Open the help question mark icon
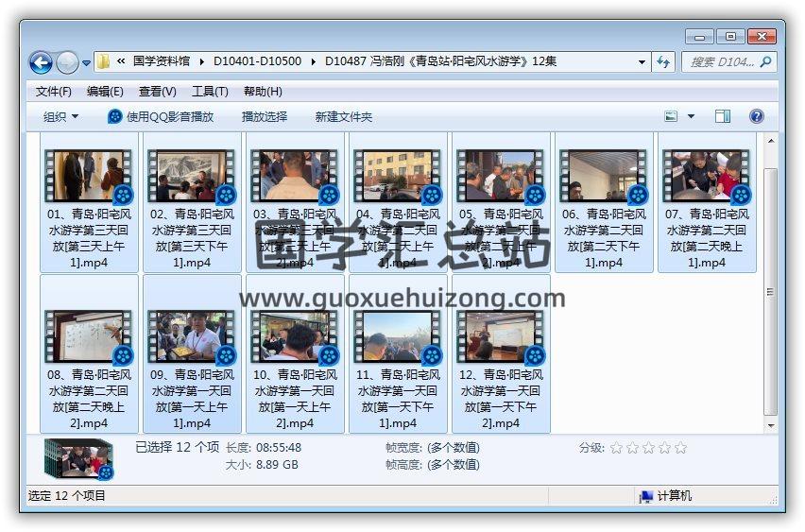The image size is (805, 532). tap(756, 116)
